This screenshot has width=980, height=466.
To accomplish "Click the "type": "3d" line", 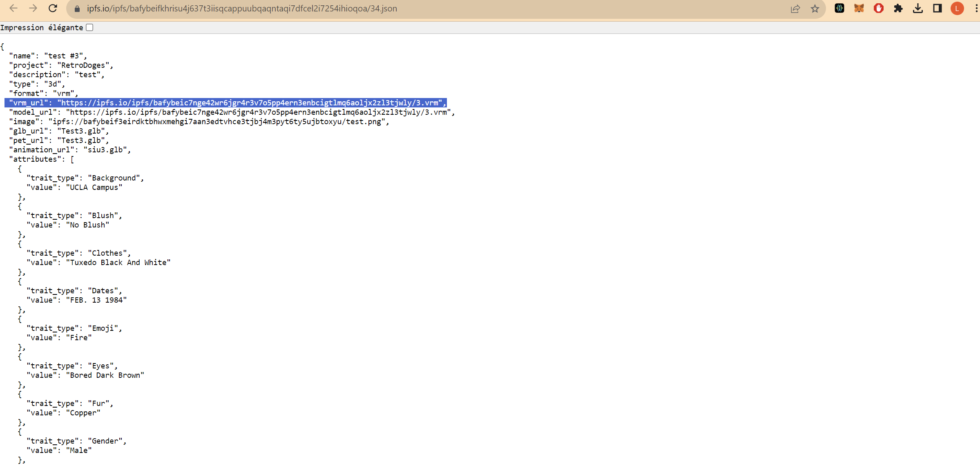I will [37, 84].
